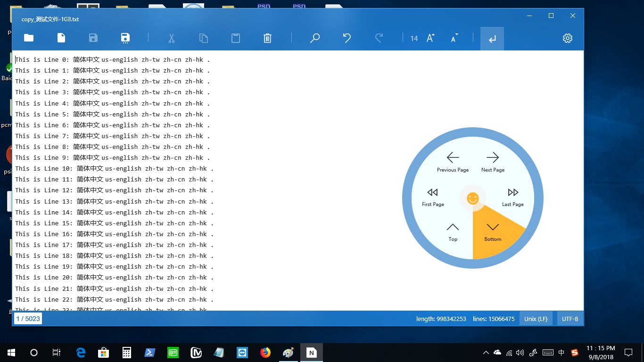Save the current file
Image resolution: width=644 pixels, height=362 pixels.
coord(93,38)
